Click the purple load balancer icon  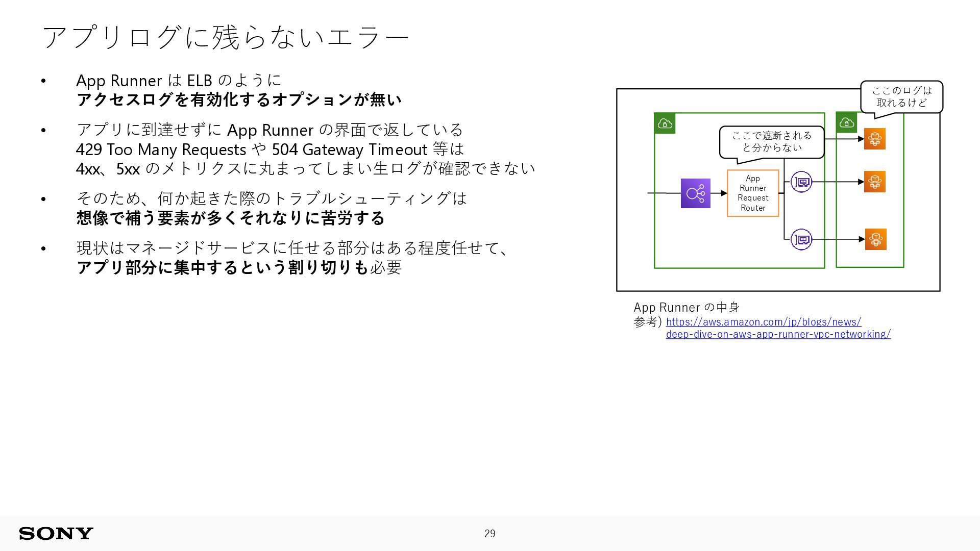[x=695, y=193]
